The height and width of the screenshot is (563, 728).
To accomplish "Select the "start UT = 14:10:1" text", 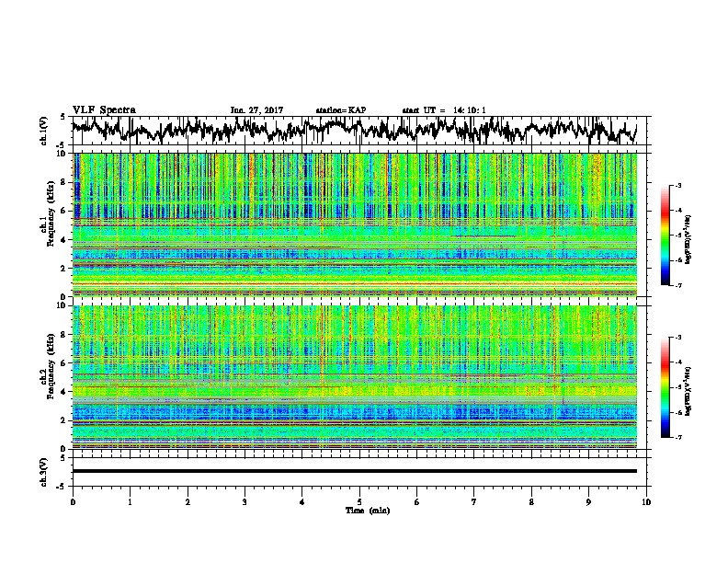I will [444, 110].
